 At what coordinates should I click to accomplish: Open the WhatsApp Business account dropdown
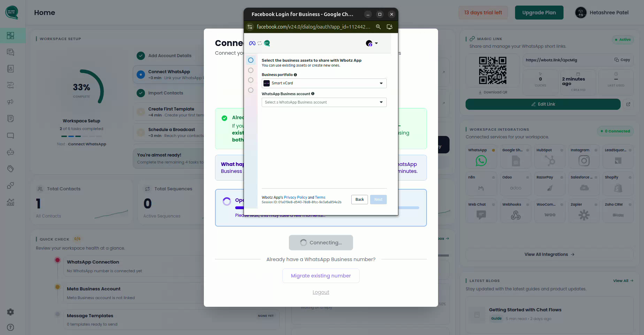click(324, 102)
